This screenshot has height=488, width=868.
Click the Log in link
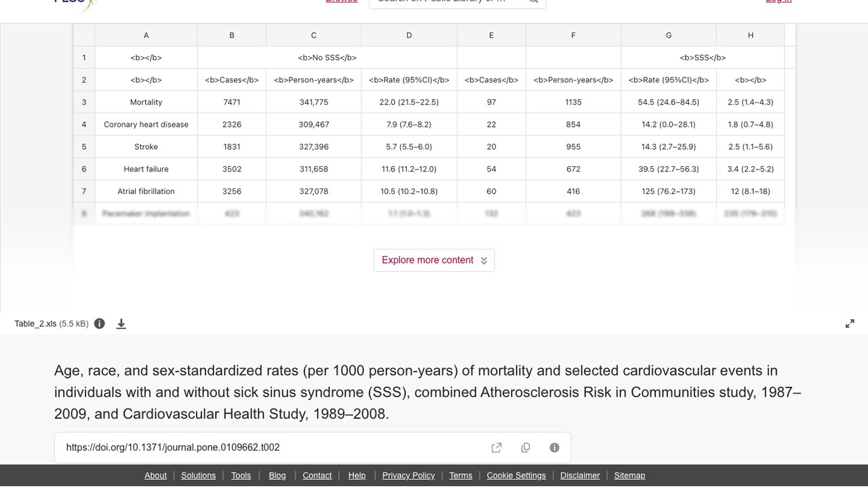point(778,1)
